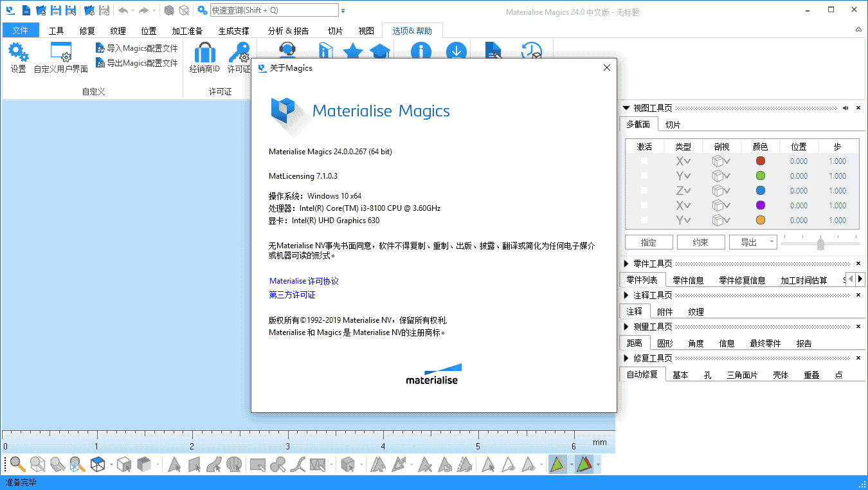Click the shaded triangle display mode icon
Viewport: 868px width, 490px height.
[x=557, y=464]
